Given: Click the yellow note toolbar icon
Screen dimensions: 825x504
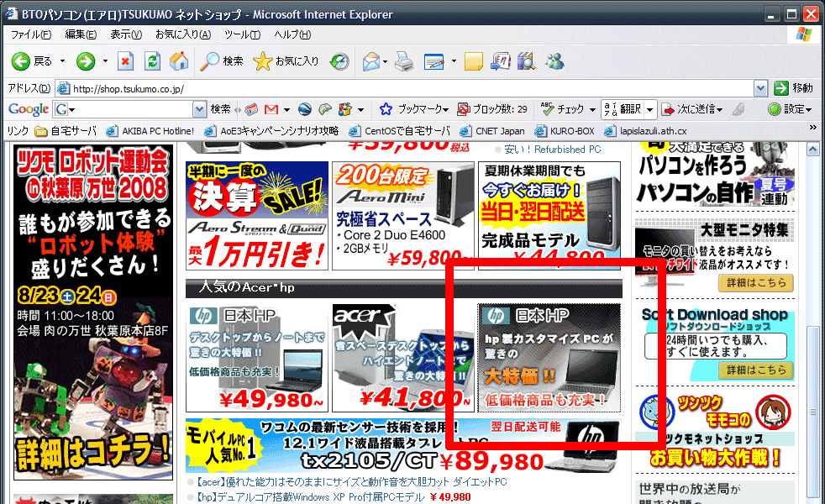Looking at the screenshot, I should (473, 61).
